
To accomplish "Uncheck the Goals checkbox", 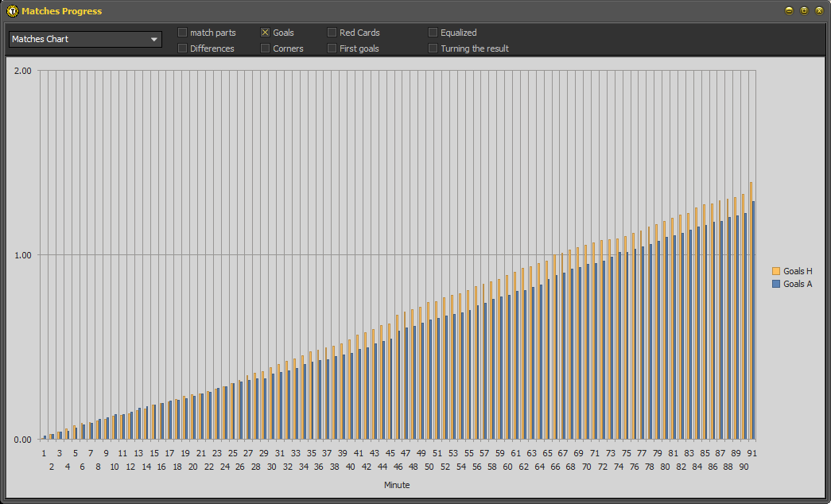I will tap(266, 33).
